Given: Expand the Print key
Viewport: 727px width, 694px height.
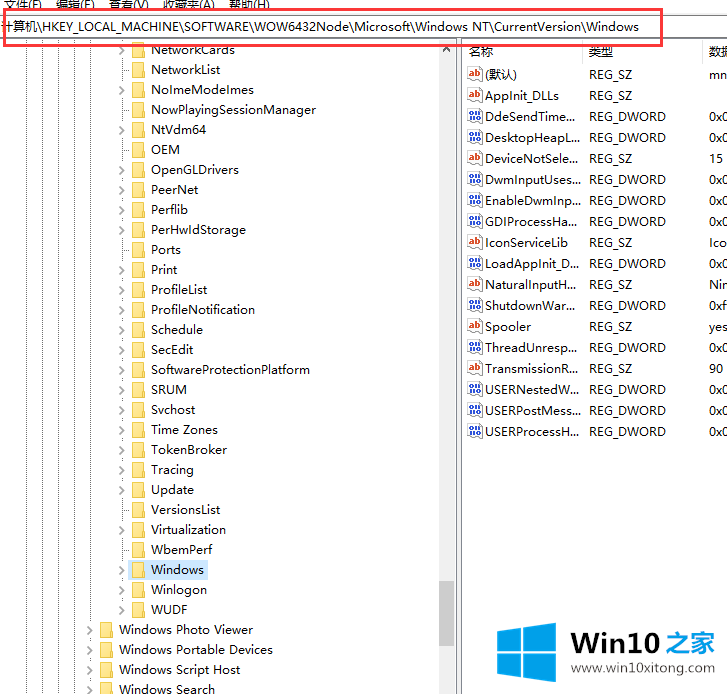Looking at the screenshot, I should pos(121,270).
